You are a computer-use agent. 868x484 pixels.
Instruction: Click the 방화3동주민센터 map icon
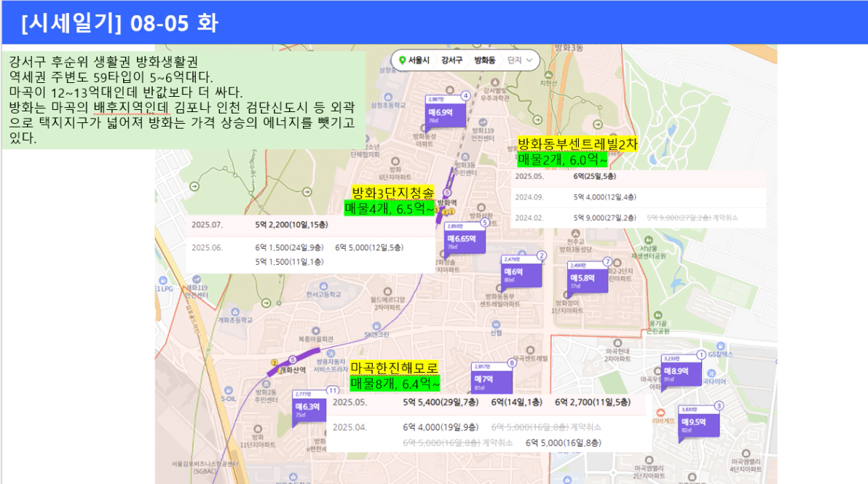tap(465, 157)
